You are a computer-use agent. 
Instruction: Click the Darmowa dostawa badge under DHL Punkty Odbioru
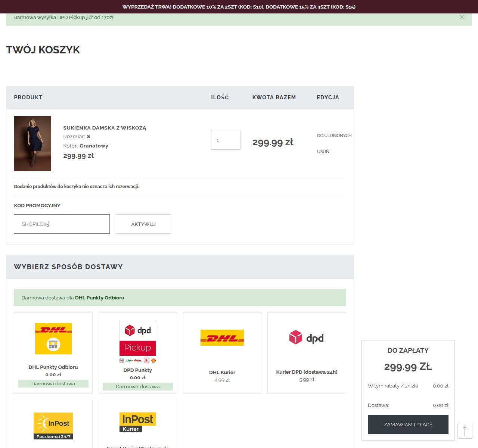pyautogui.click(x=53, y=383)
